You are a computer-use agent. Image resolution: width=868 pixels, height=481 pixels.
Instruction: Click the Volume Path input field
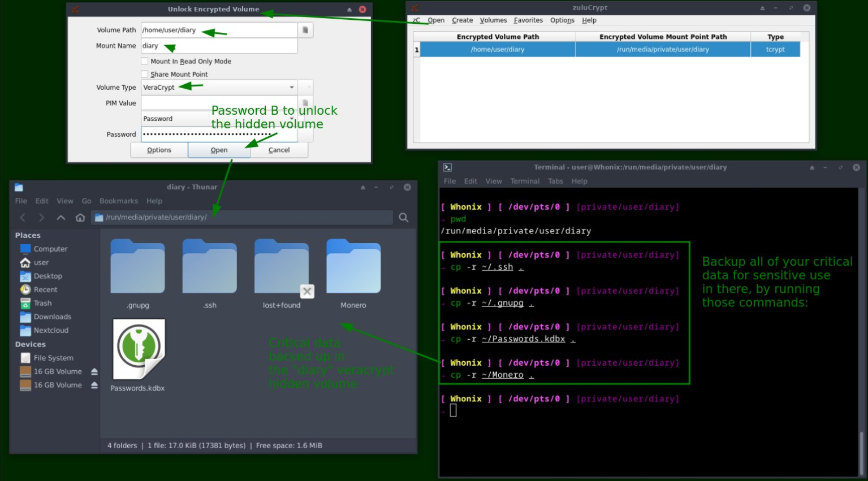click(x=219, y=30)
